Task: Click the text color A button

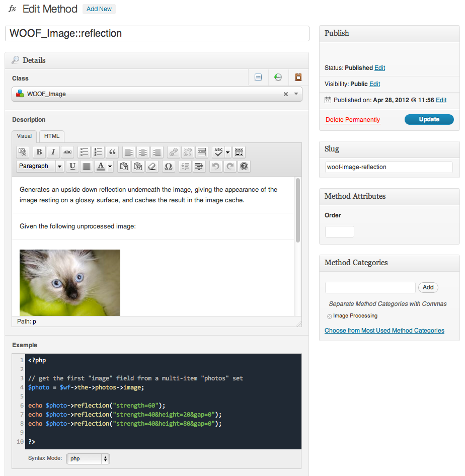Action: click(101, 166)
